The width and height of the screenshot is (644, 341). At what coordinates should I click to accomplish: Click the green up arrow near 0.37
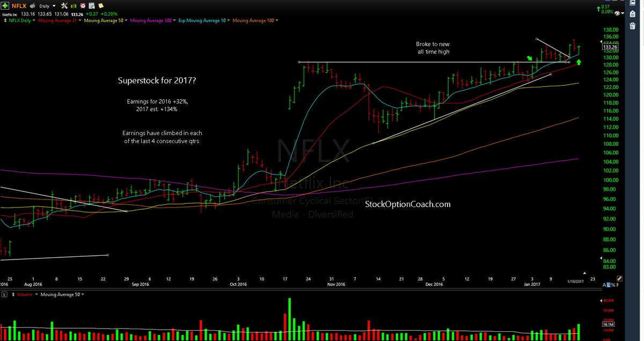(598, 9)
